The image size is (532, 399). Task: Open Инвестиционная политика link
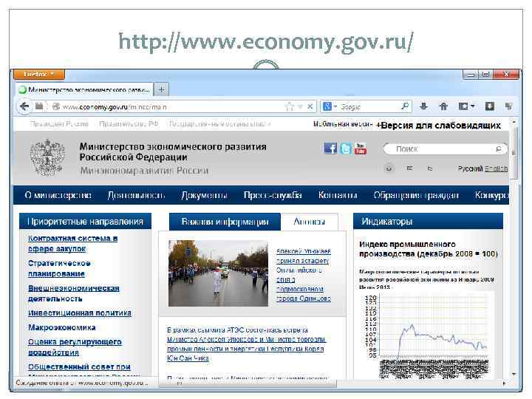tap(80, 313)
